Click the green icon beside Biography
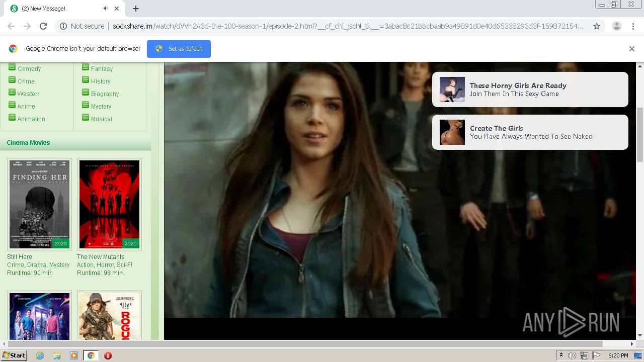Image resolution: width=644 pixels, height=362 pixels. 86,93
